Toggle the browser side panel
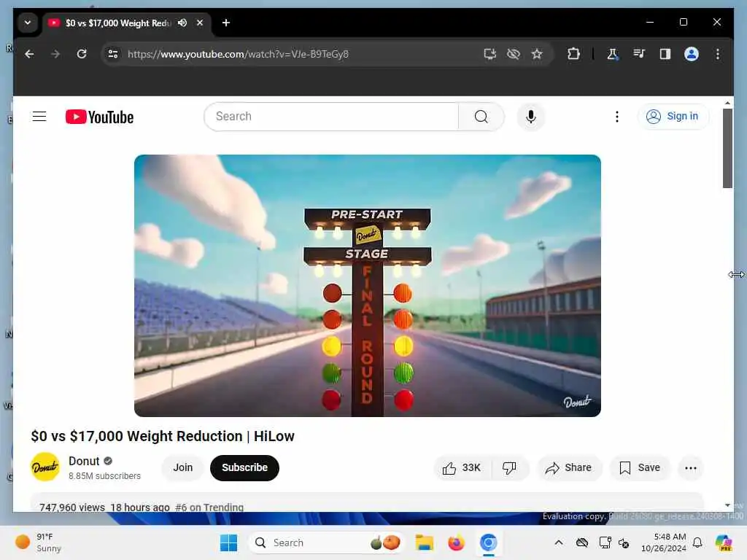The image size is (747, 560). [x=665, y=54]
